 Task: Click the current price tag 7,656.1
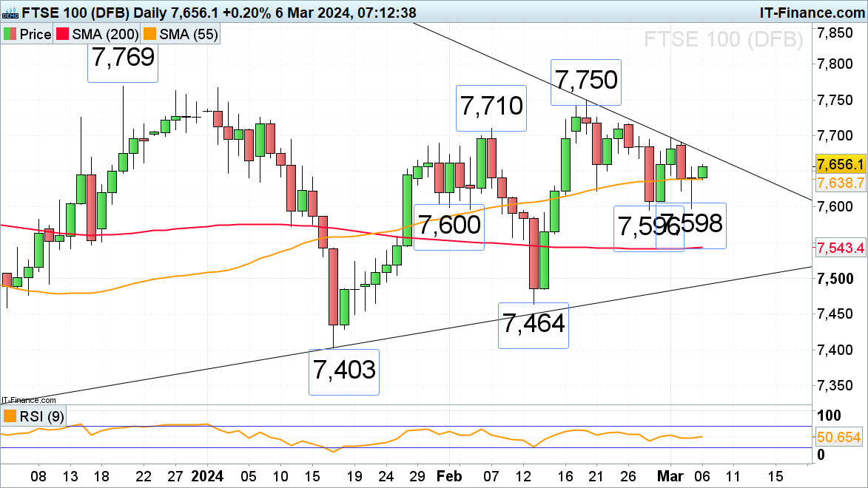(x=840, y=164)
